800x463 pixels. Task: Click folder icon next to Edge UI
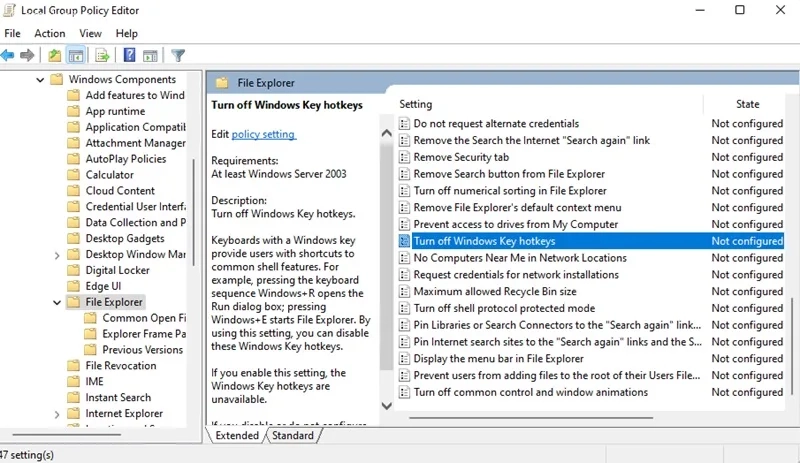[73, 286]
